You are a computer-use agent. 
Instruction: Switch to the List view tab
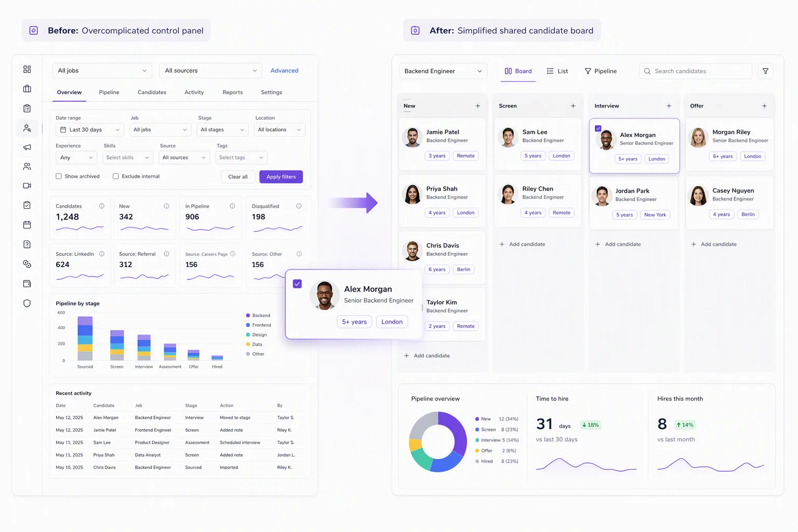(x=557, y=71)
